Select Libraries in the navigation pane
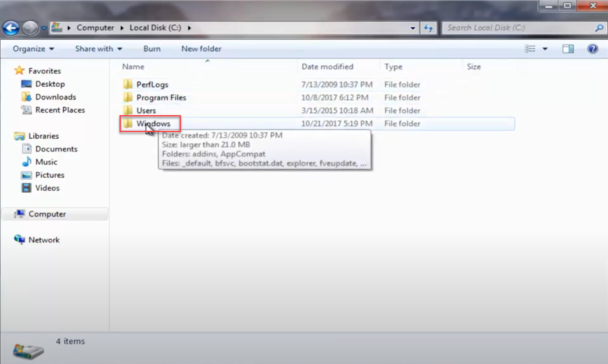 (44, 136)
